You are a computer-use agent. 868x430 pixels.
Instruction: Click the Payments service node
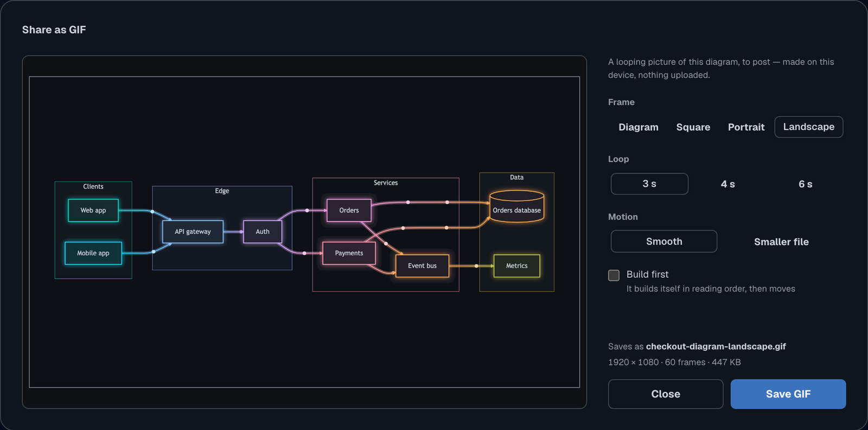349,253
